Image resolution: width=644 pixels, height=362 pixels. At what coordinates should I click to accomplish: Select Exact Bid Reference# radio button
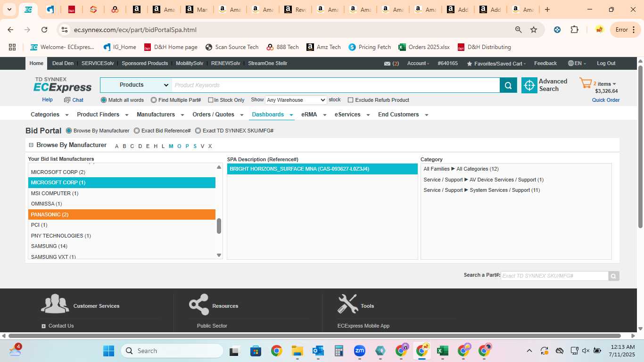(137, 131)
